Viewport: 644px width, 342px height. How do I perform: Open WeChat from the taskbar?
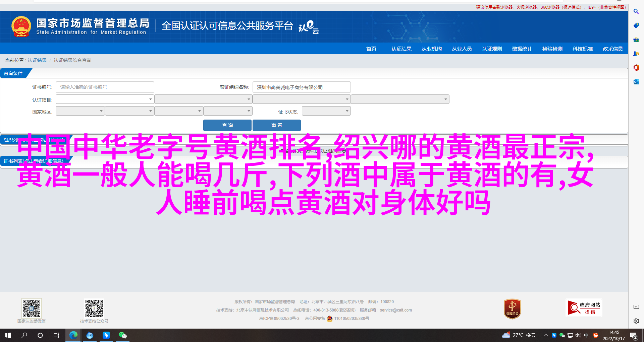[x=122, y=335]
